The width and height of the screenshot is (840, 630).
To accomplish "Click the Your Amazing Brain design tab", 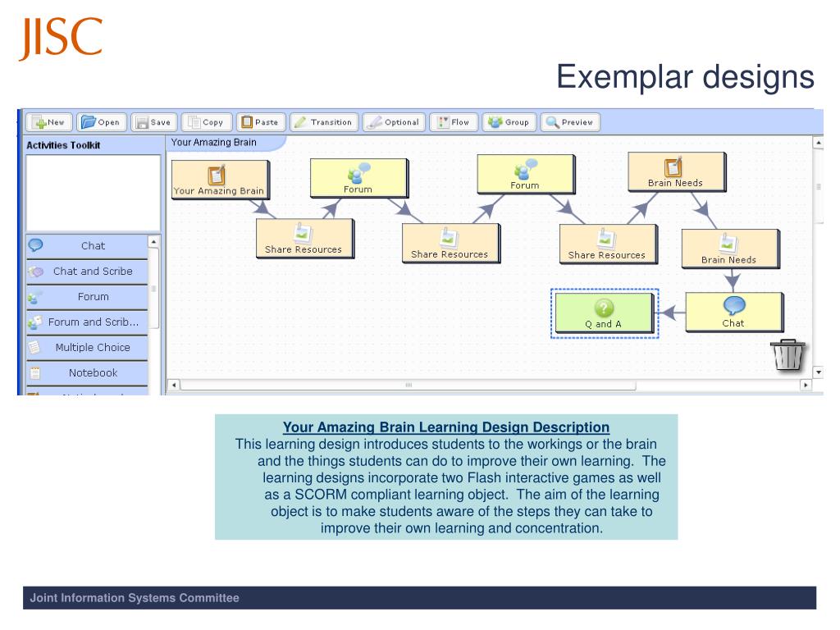I will coord(226,143).
